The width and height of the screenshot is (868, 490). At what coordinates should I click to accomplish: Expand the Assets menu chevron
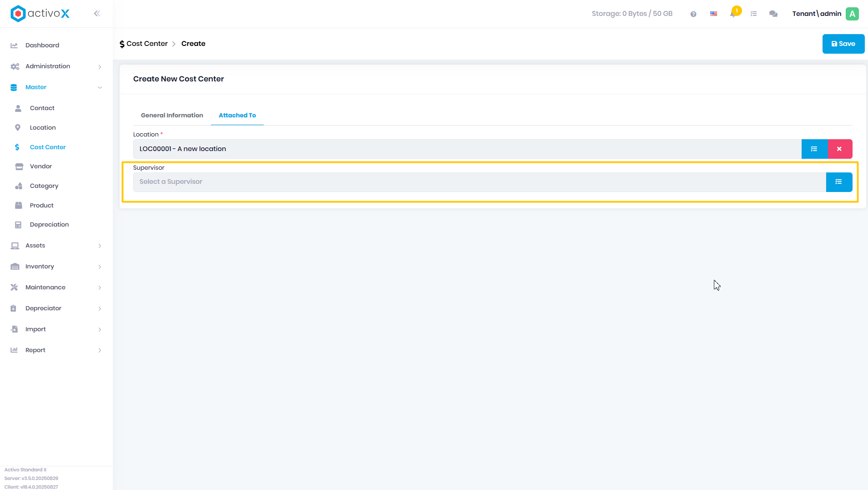tap(100, 246)
